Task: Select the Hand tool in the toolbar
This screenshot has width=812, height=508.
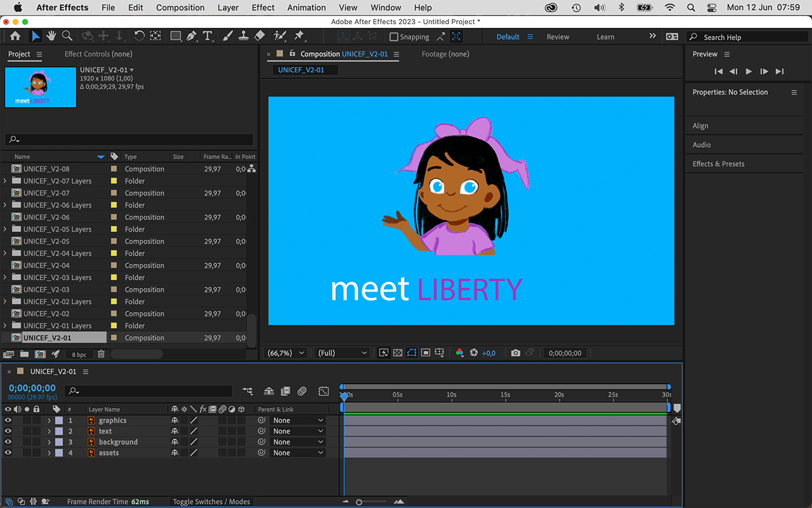Action: tap(51, 36)
